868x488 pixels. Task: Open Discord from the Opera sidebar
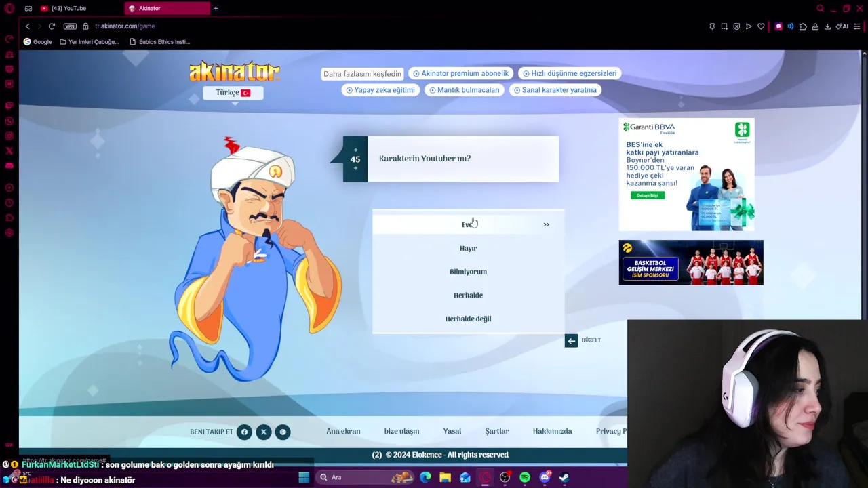point(9,166)
